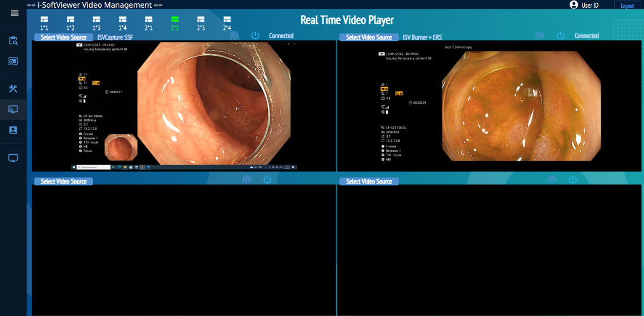The height and width of the screenshot is (316, 644).
Task: Select the 2*4 layout
Action: pyautogui.click(x=227, y=23)
